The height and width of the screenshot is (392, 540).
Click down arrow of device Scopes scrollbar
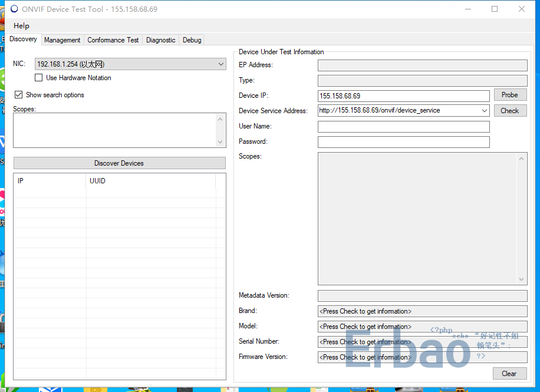[521, 279]
